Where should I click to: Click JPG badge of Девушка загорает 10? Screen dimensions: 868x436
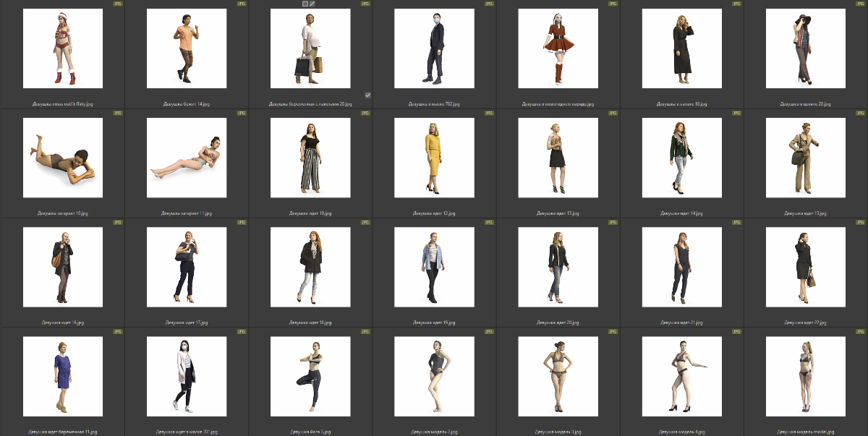(118, 114)
